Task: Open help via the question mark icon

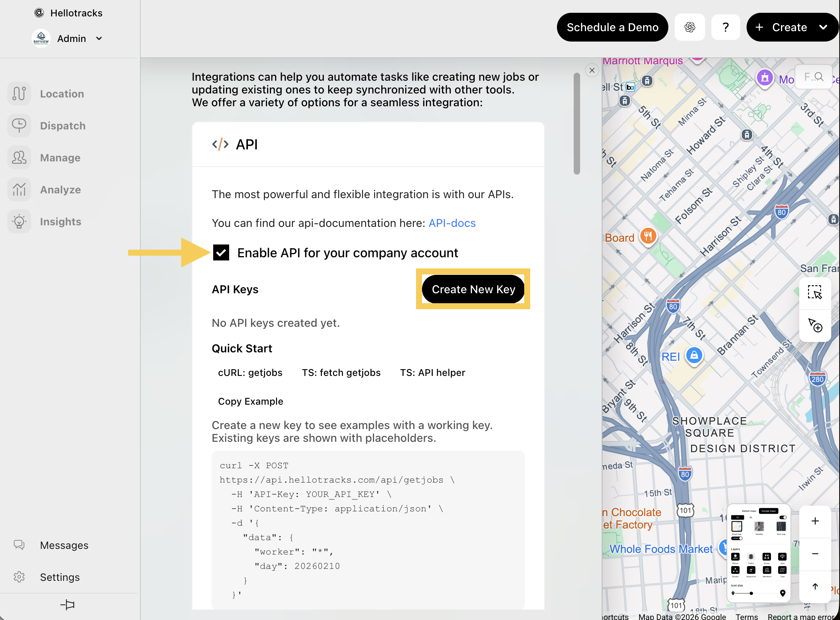Action: pos(725,27)
